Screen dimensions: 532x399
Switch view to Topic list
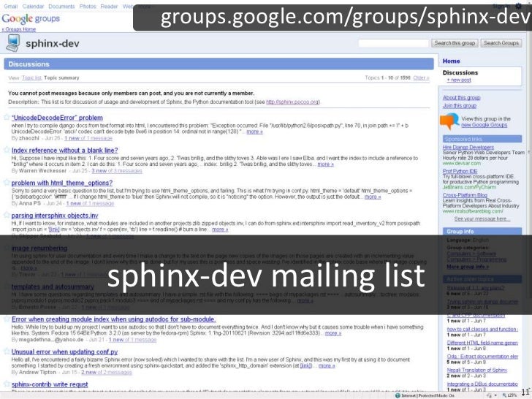(31, 77)
